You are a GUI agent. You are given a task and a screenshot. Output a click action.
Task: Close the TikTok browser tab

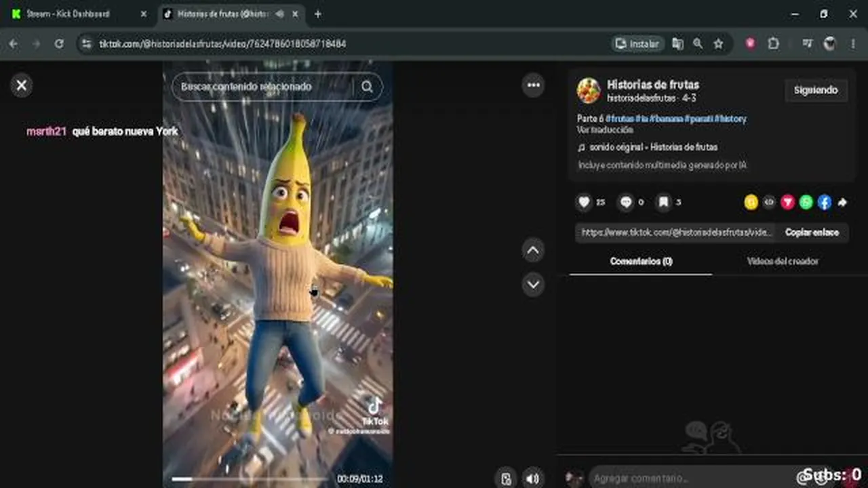tap(294, 14)
